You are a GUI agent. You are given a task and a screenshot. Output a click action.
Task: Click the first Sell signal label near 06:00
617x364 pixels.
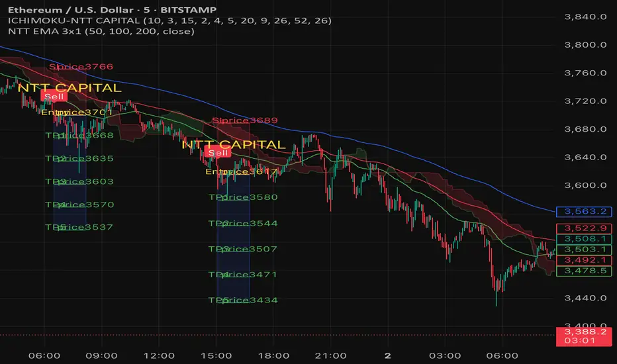(54, 97)
